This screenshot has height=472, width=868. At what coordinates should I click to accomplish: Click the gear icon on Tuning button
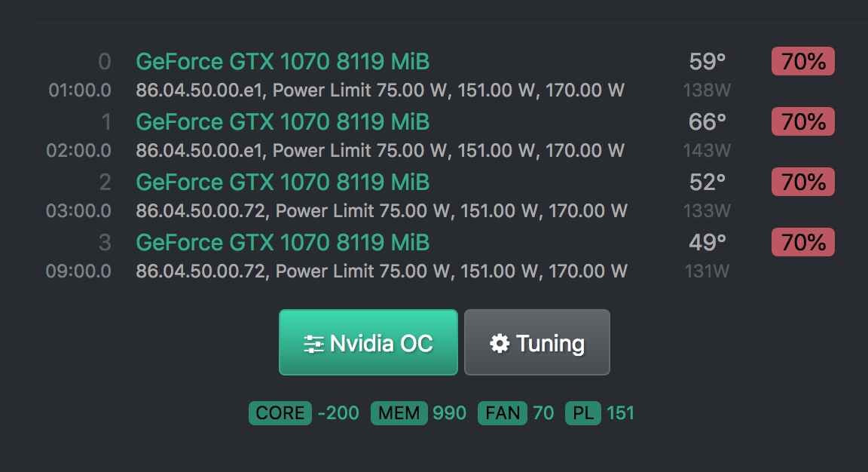tap(499, 344)
